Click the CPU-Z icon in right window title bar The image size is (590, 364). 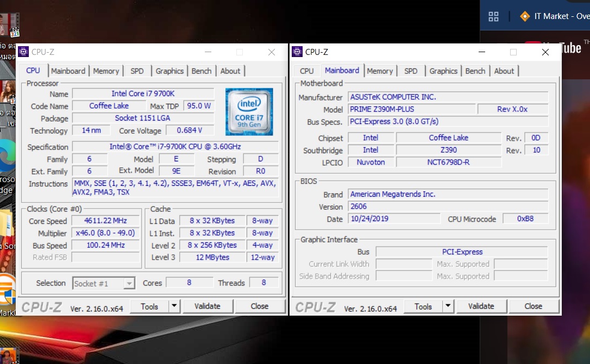(297, 52)
